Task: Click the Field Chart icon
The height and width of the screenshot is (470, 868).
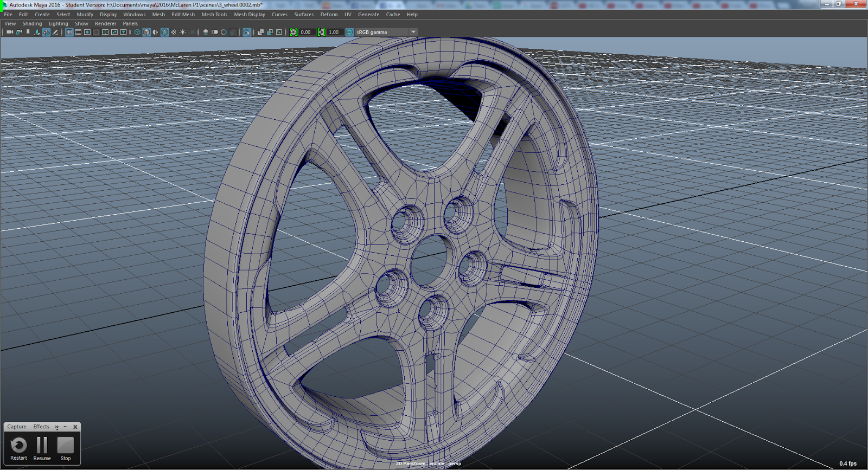Action: coord(105,32)
